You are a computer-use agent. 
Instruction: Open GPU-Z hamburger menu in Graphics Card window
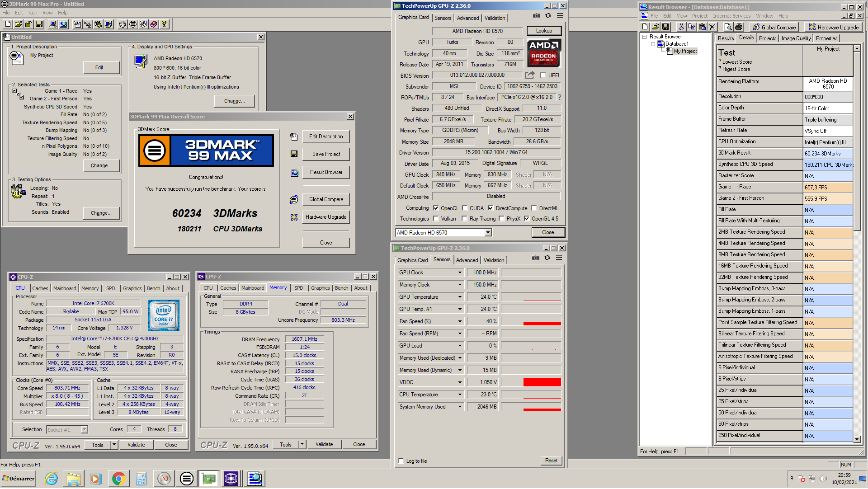[560, 15]
